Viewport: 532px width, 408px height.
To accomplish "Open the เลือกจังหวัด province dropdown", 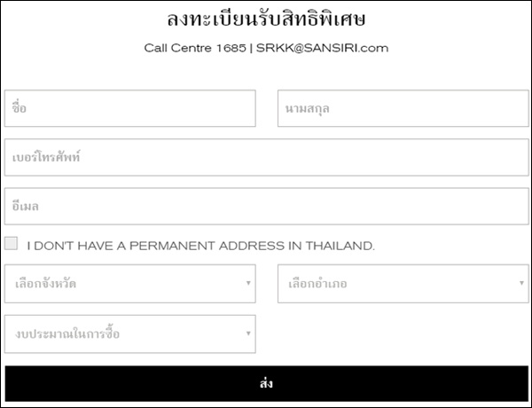I will point(129,284).
